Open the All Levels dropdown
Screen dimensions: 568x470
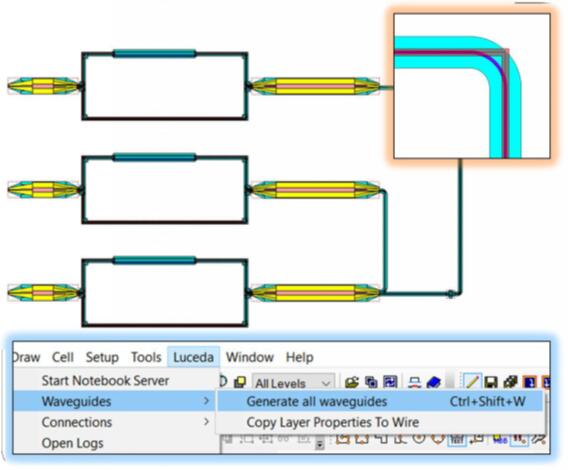pos(293,383)
